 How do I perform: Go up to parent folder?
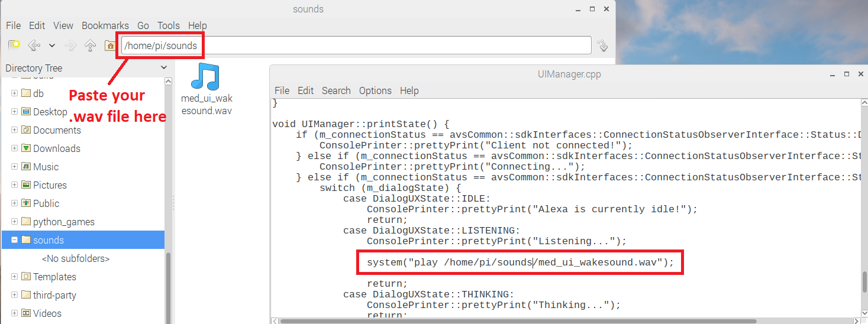pos(90,45)
